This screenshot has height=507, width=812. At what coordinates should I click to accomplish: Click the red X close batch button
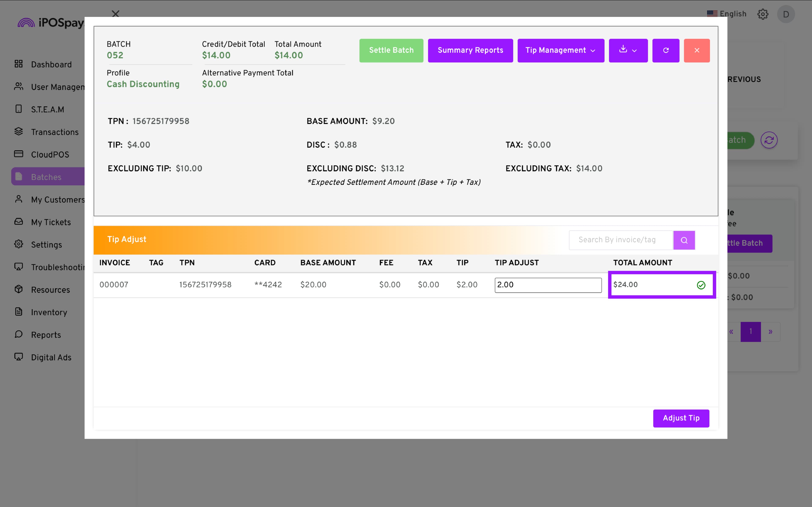(x=697, y=50)
